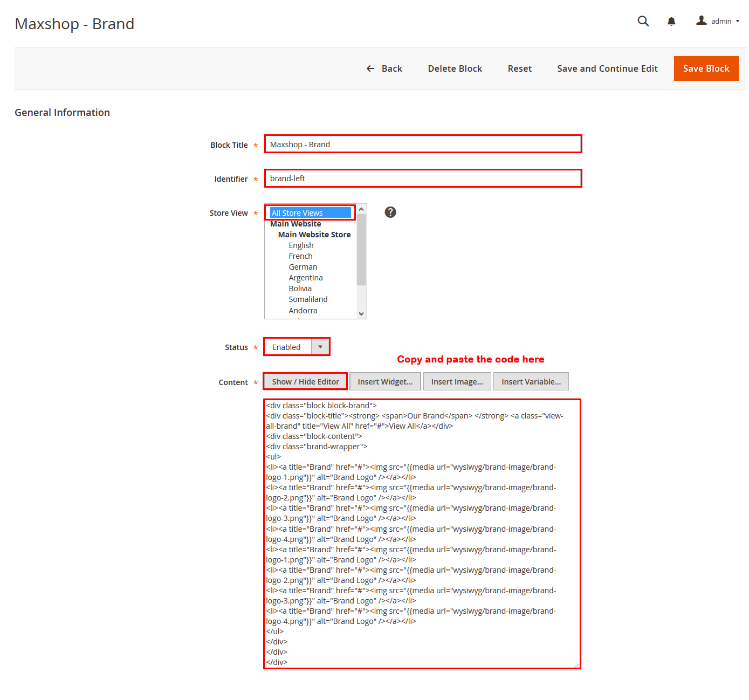Click the Store View scrollbar thumb
The image size is (749, 700).
[x=361, y=249]
